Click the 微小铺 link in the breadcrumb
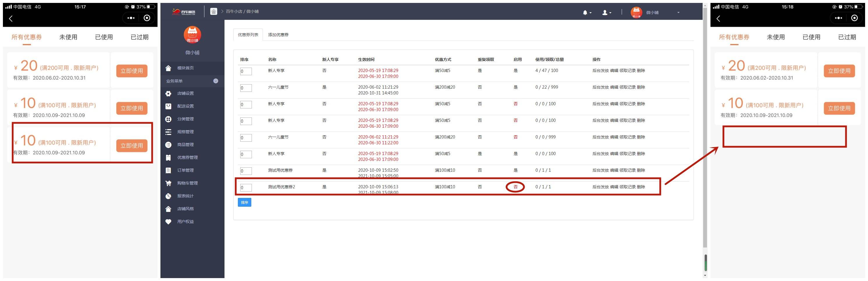The image size is (868, 281). coord(252,11)
